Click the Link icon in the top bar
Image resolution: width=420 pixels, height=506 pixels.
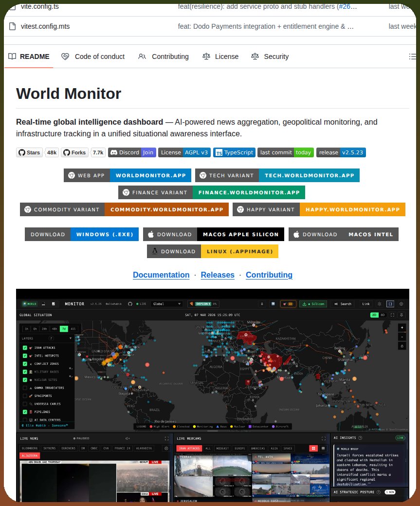click(366, 304)
